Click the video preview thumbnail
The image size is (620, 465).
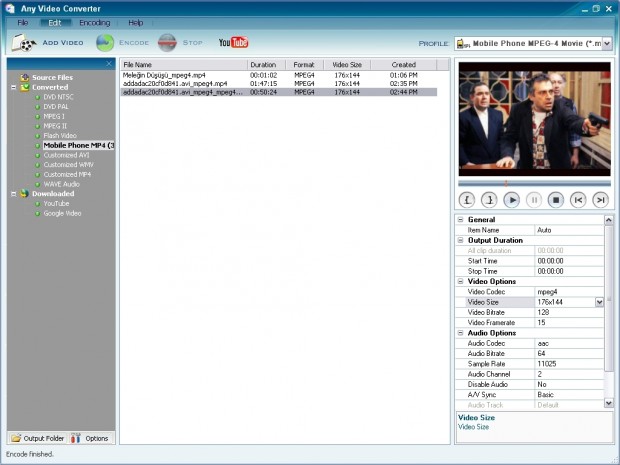pyautogui.click(x=534, y=119)
